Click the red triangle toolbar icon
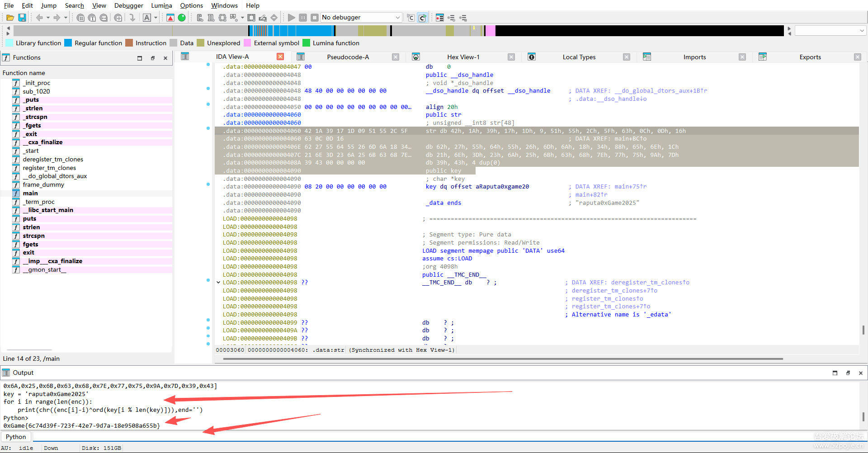The width and height of the screenshot is (868, 453). coord(170,18)
